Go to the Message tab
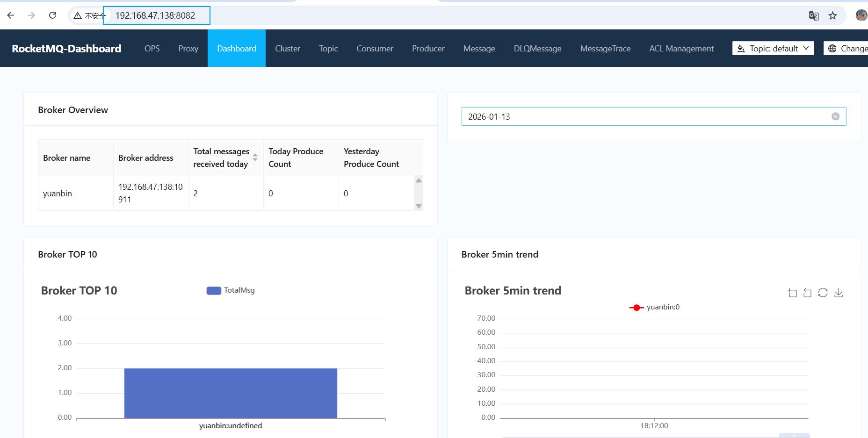This screenshot has height=438, width=868. (x=479, y=49)
